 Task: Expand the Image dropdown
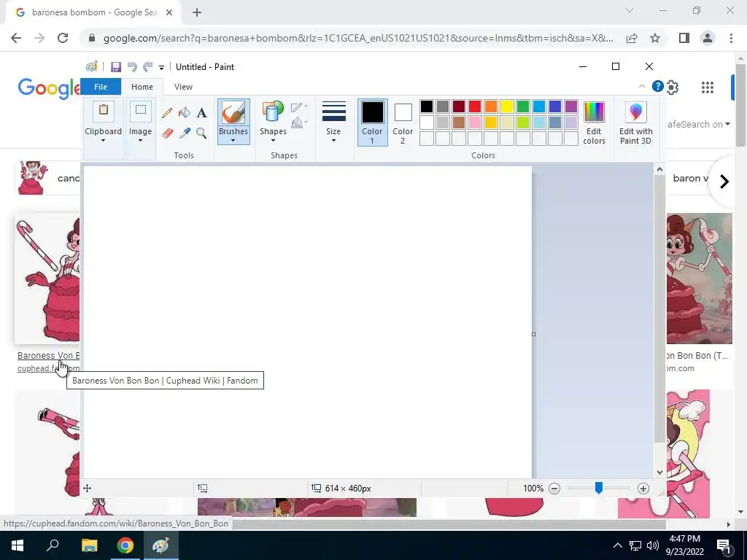coord(141,141)
